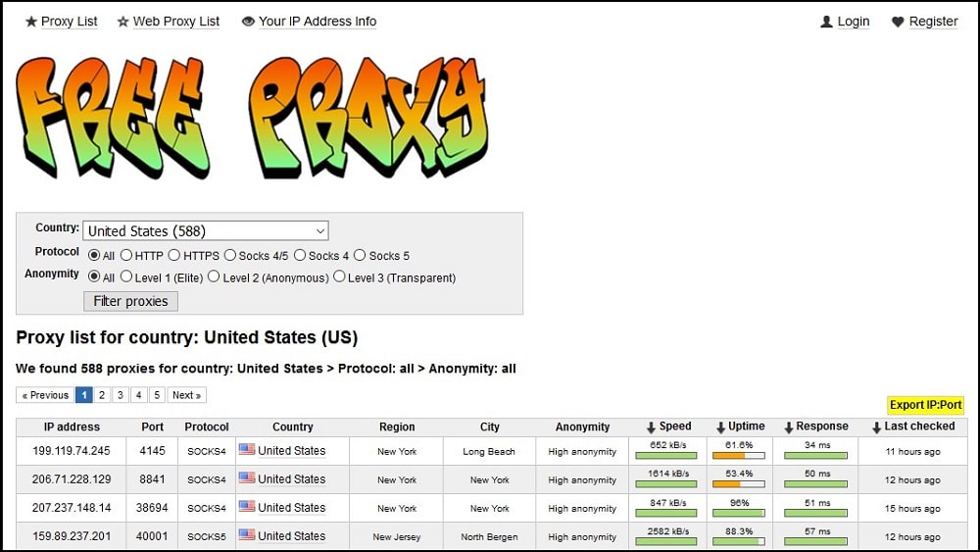Open the Proxy List page
This screenshot has width=980, height=552.
pyautogui.click(x=69, y=22)
